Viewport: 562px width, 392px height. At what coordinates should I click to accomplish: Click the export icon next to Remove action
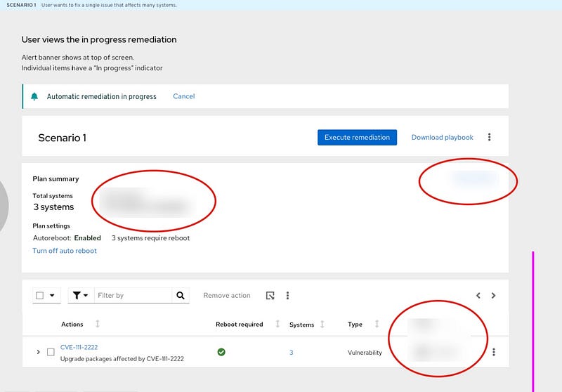tap(270, 295)
